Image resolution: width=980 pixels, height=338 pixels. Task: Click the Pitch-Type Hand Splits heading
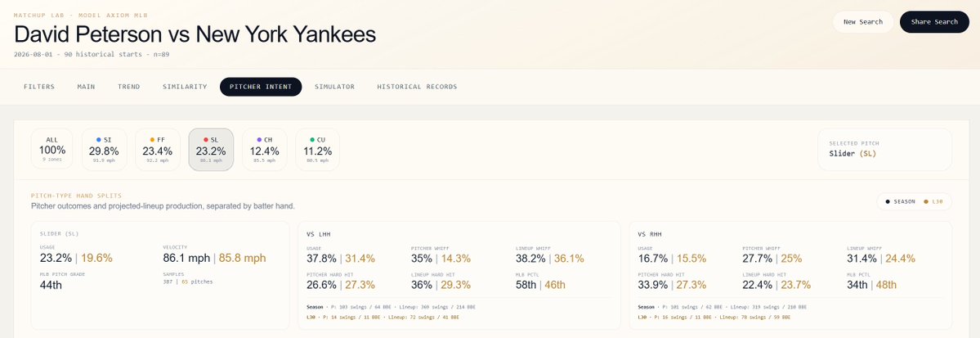pos(76,196)
